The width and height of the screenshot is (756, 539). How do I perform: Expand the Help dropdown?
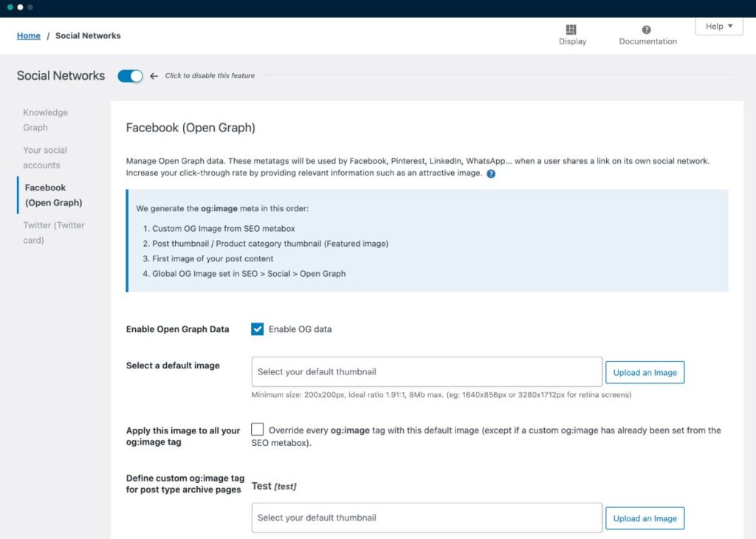coord(718,27)
